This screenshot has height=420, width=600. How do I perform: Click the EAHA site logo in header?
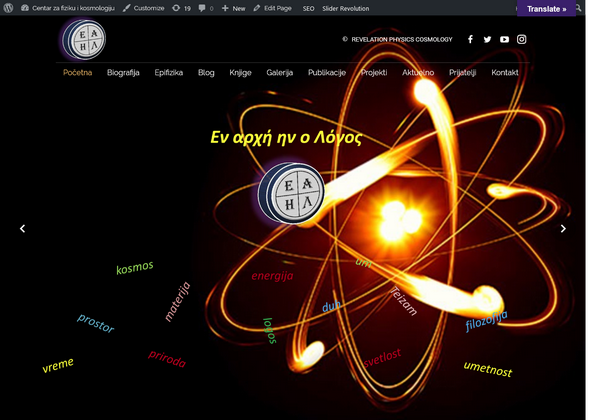[83, 40]
